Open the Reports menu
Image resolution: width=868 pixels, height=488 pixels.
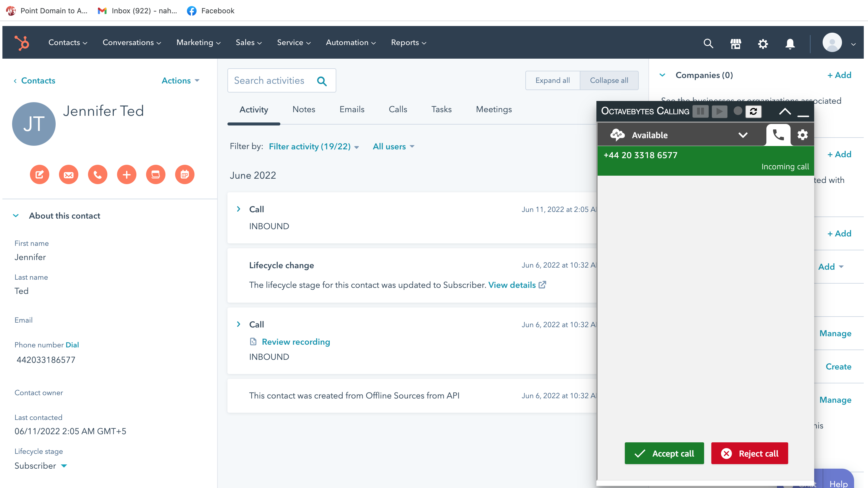click(x=408, y=42)
